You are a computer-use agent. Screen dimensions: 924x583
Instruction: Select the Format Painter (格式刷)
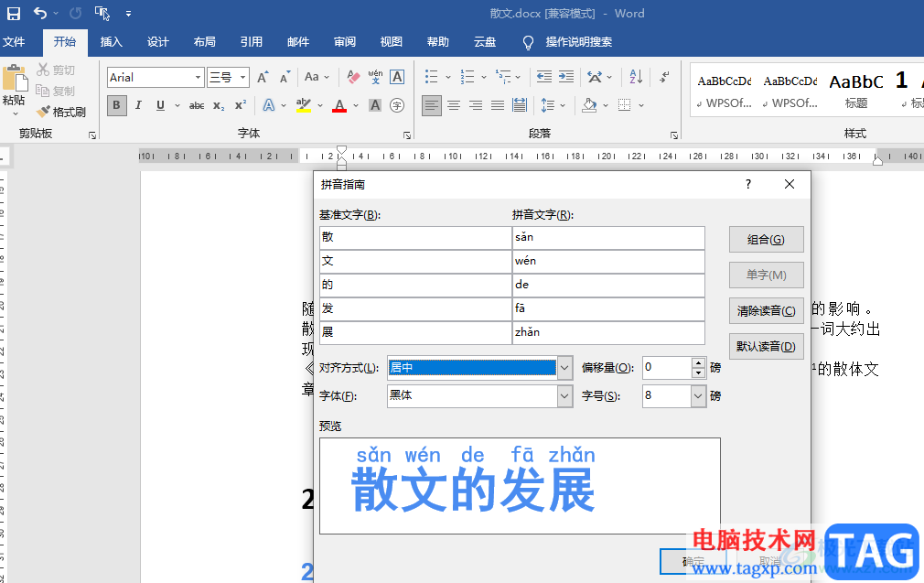(x=61, y=112)
